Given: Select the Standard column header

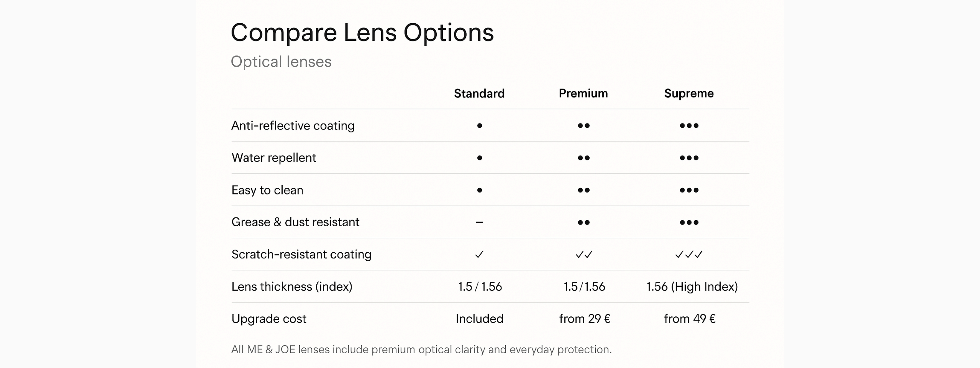Looking at the screenshot, I should (x=479, y=93).
